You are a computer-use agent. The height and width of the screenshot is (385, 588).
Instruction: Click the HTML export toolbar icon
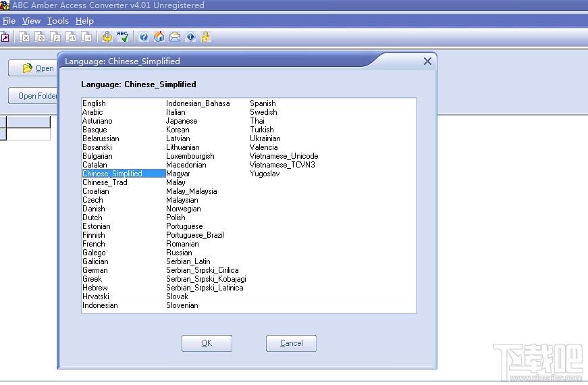coord(72,36)
